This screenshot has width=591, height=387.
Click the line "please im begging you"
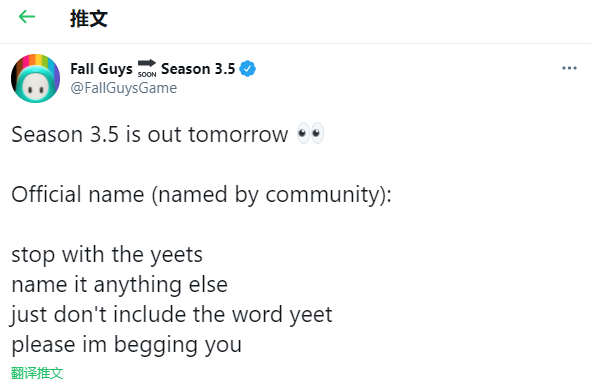point(126,345)
